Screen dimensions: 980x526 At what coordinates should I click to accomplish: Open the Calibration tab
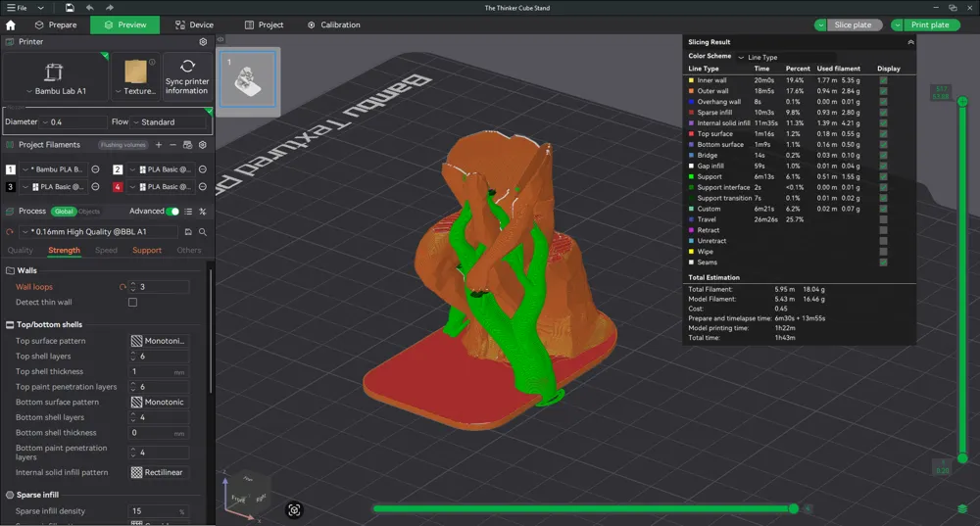coord(334,25)
